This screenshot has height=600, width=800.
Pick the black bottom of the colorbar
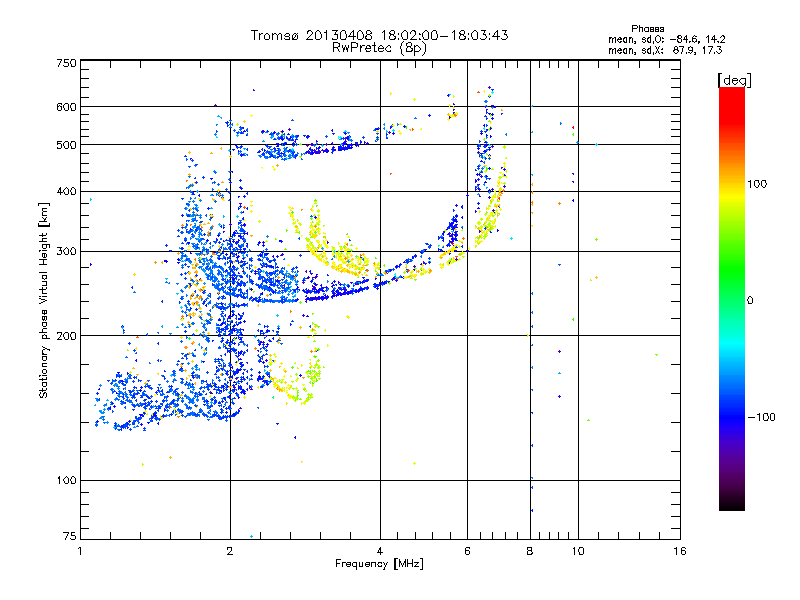tap(732, 503)
